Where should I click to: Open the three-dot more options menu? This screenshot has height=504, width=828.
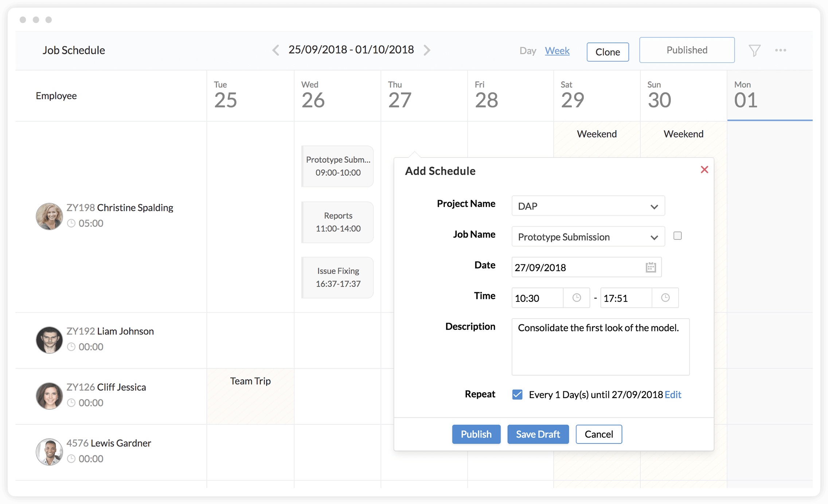[780, 50]
